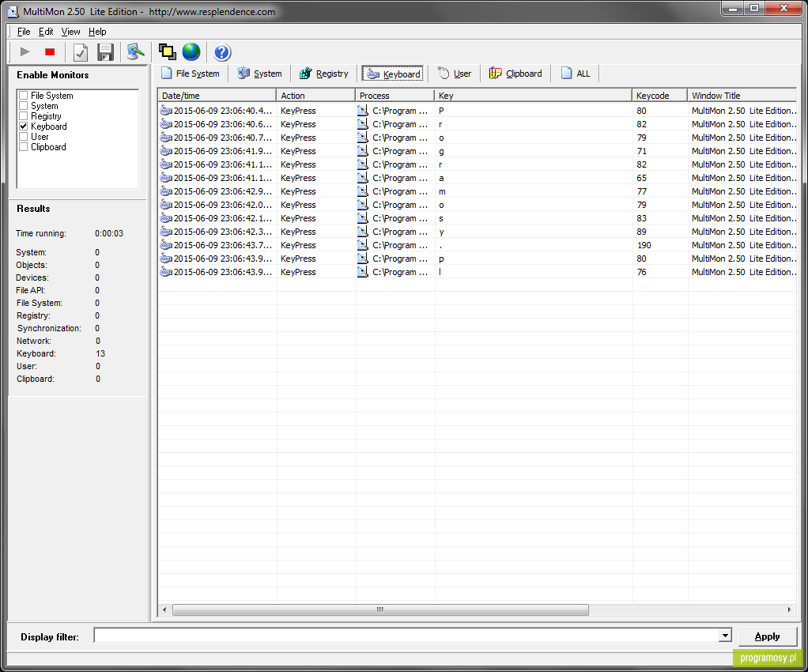The width and height of the screenshot is (808, 672).
Task: Open the globe website icon
Action: pyautogui.click(x=191, y=52)
